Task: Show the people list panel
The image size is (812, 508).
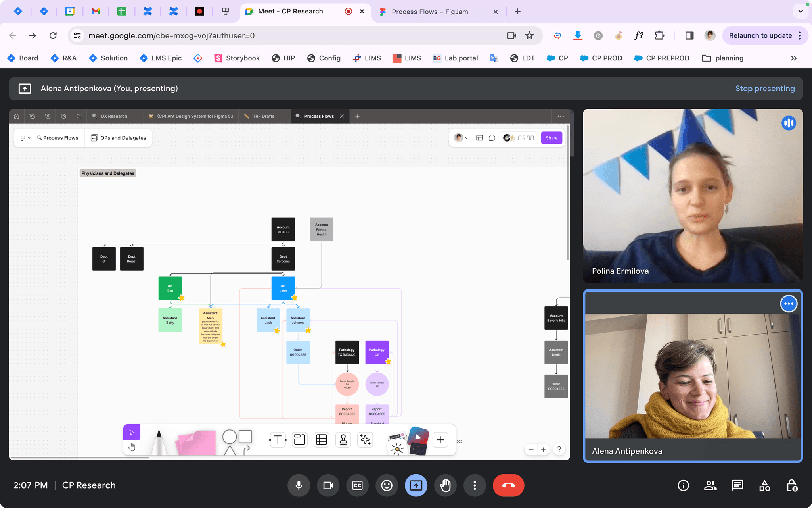Action: pos(710,485)
